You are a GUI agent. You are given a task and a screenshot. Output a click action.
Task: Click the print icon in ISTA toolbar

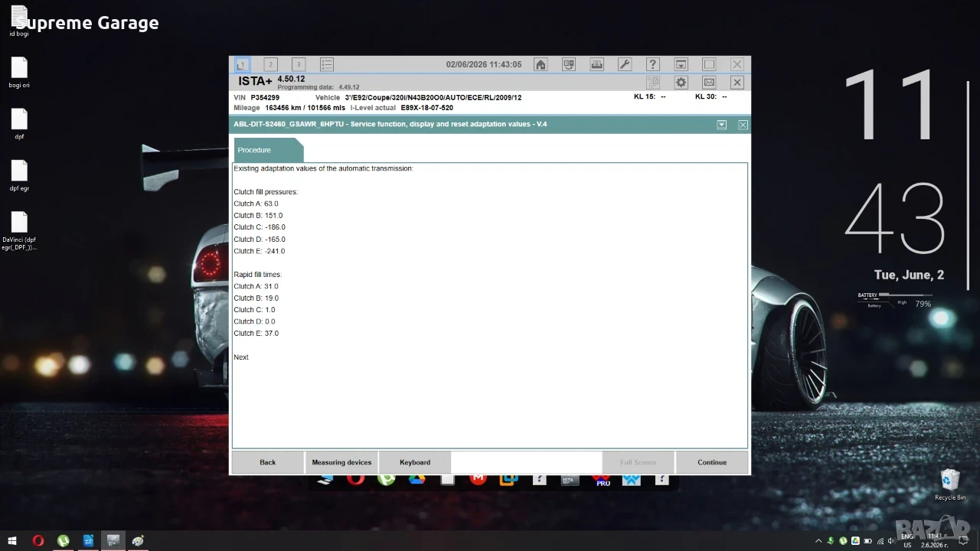(597, 64)
